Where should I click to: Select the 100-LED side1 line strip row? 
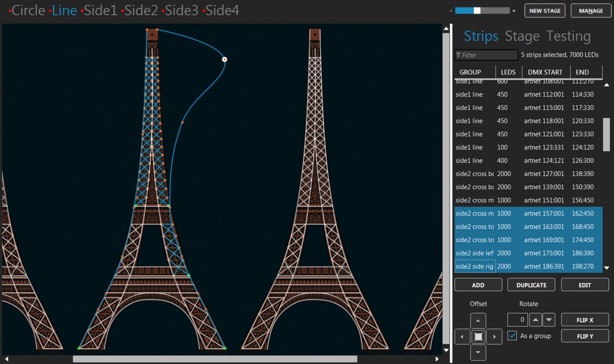[528, 147]
